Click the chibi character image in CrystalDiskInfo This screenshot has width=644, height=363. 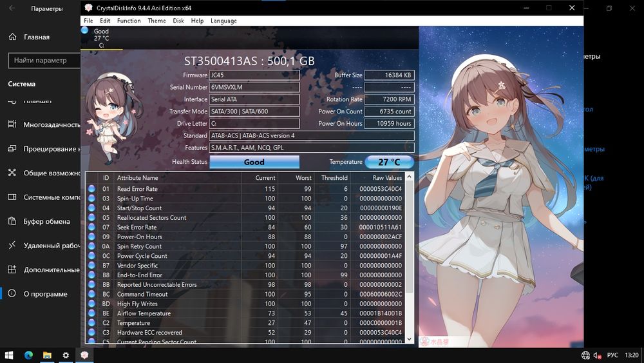click(113, 119)
